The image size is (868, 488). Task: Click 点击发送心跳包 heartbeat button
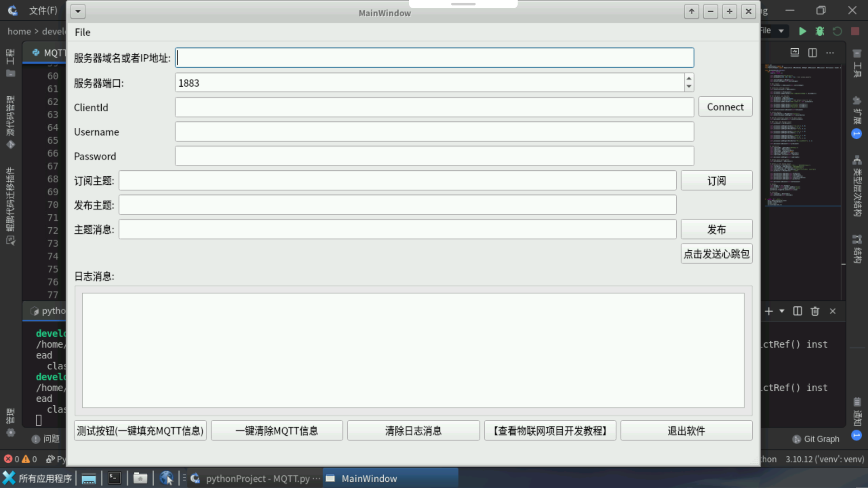point(716,254)
